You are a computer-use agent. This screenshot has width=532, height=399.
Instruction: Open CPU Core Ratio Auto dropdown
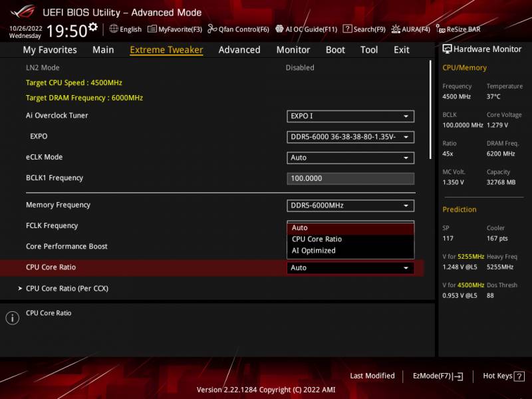[x=350, y=268]
